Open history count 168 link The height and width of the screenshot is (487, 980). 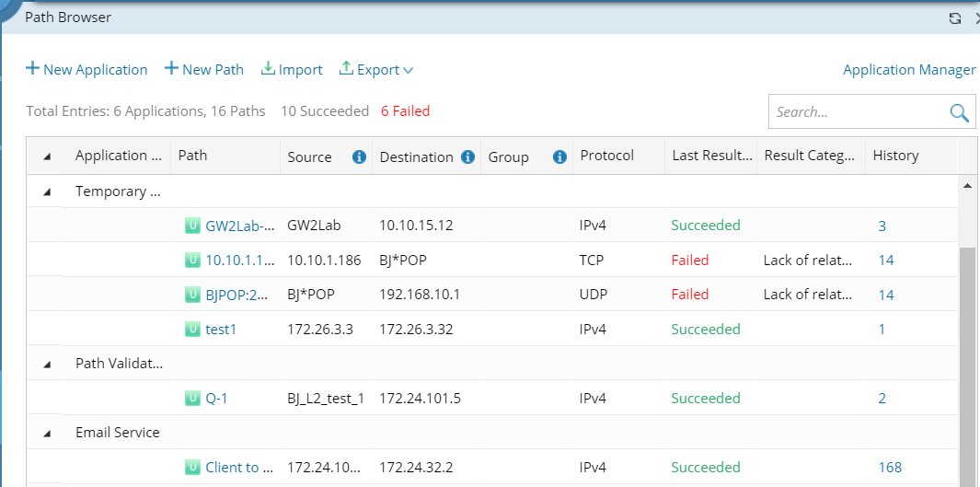(890, 468)
